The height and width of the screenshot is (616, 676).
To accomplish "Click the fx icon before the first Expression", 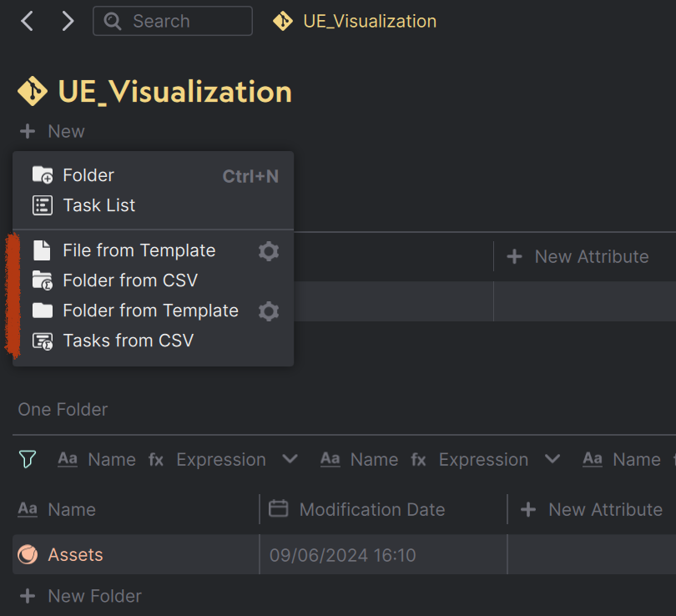I will (x=156, y=459).
